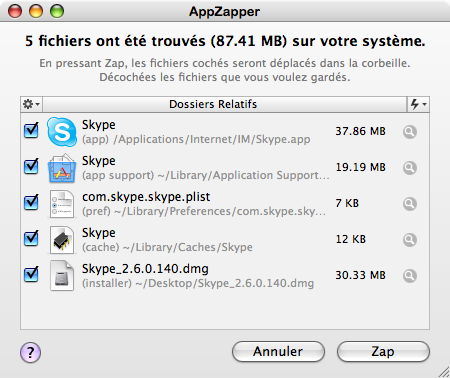The height and width of the screenshot is (378, 450).
Task: Select the Skype cache row text
Action: 167,240
